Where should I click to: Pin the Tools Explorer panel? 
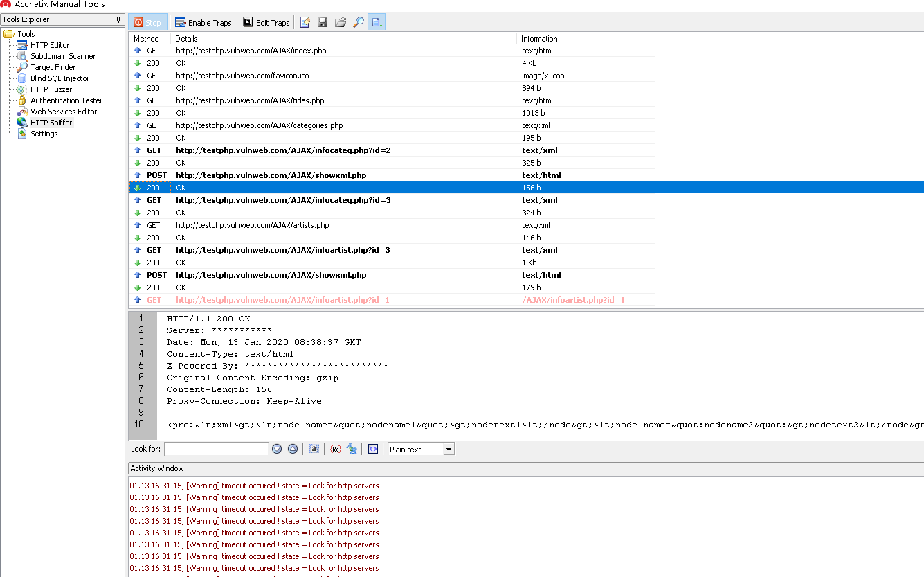click(119, 19)
